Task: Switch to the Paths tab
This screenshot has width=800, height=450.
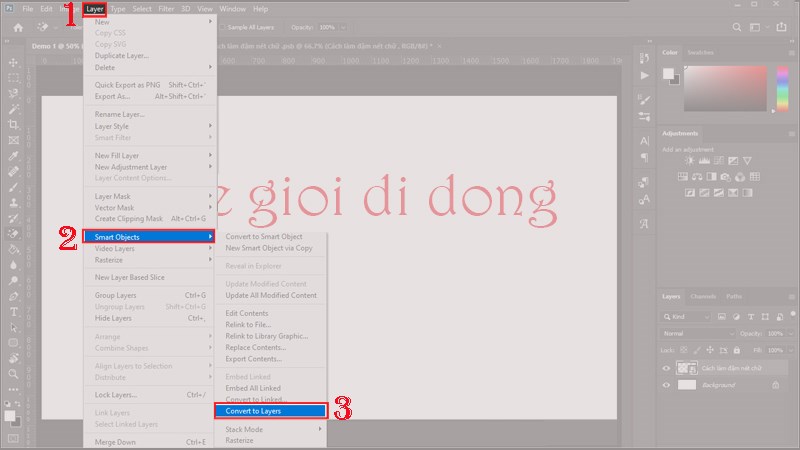Action: [734, 296]
